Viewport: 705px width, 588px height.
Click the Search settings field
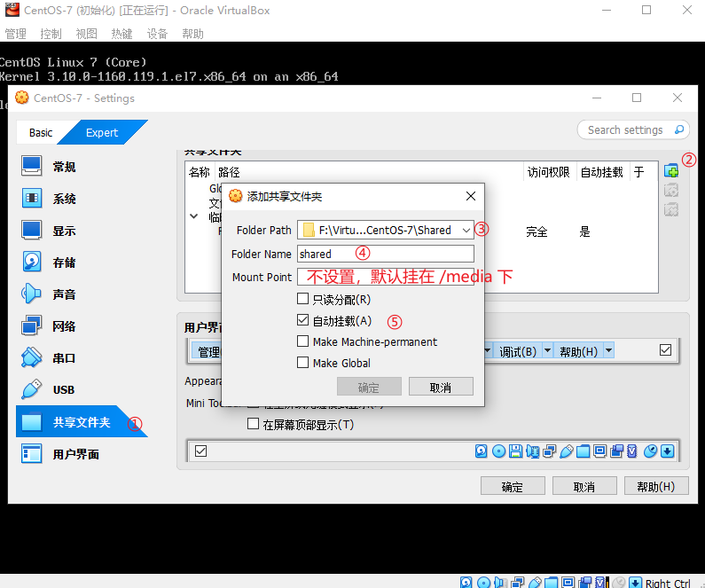coord(633,129)
